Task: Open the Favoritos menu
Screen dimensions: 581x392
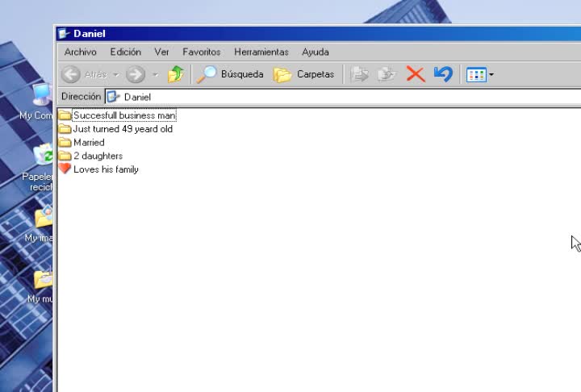Action: (202, 52)
